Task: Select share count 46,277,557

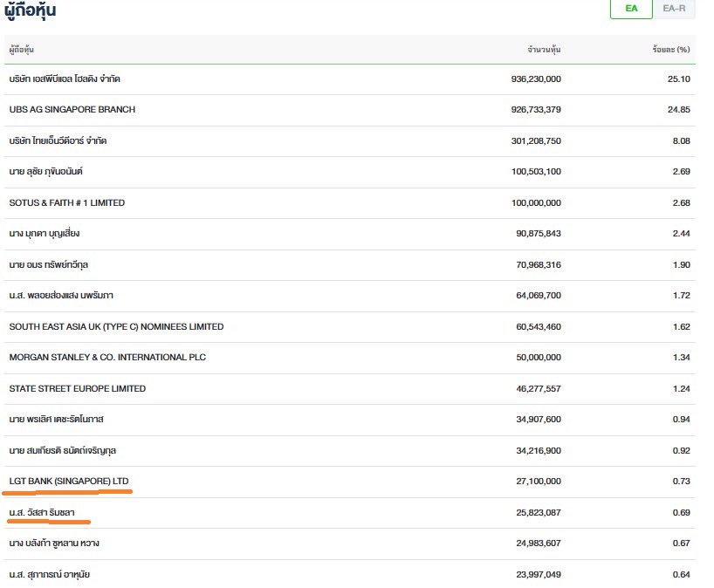Action: (x=539, y=389)
